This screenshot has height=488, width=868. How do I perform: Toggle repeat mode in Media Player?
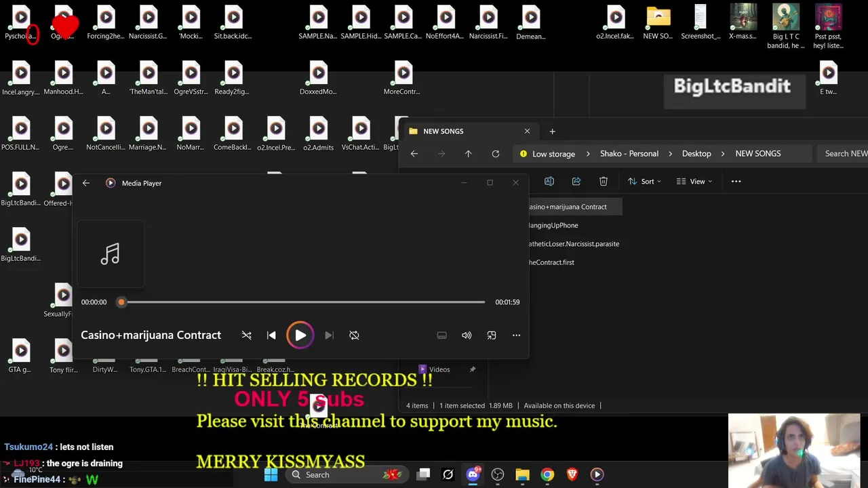click(x=354, y=335)
